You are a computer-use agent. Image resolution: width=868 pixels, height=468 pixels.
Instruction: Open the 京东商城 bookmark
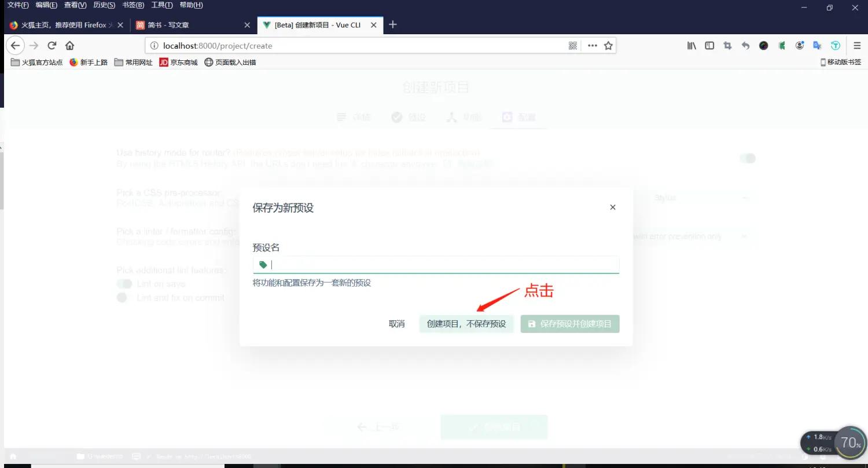click(179, 62)
